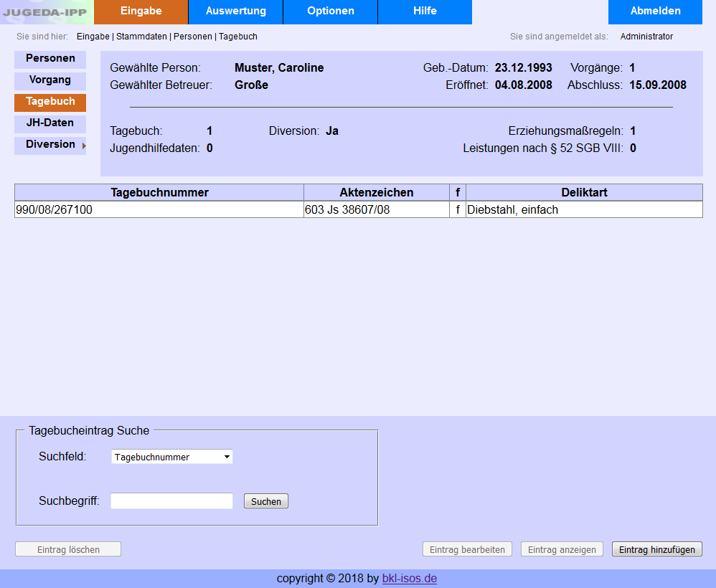Click Abschluss date 15.09.2008

(658, 85)
